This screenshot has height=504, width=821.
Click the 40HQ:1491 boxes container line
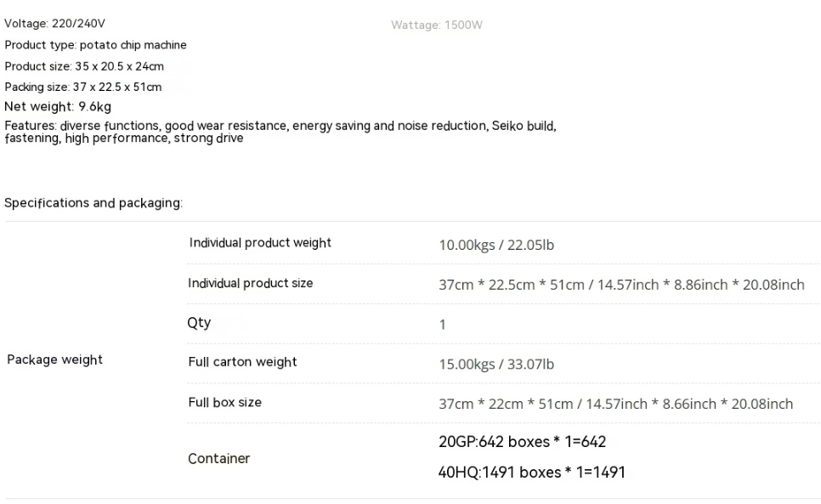pos(532,472)
